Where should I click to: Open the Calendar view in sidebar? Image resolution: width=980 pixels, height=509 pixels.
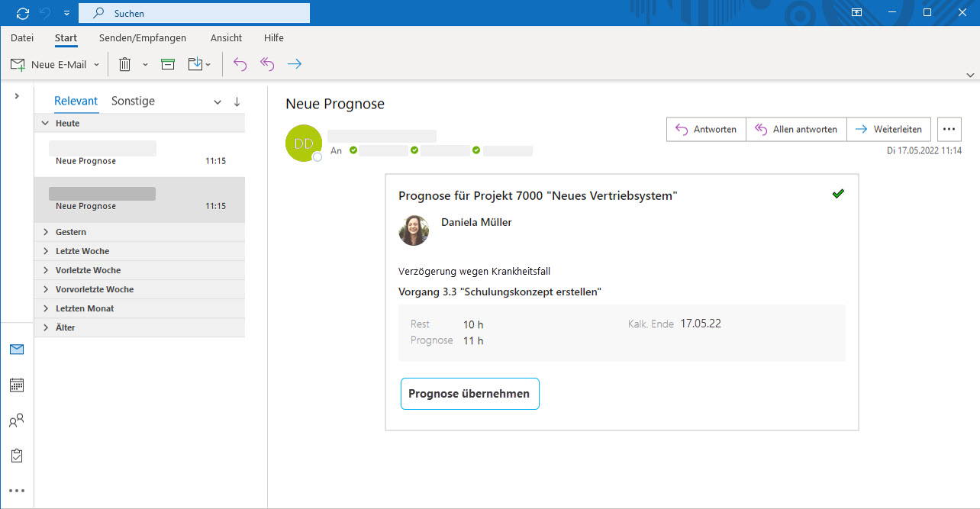point(17,385)
